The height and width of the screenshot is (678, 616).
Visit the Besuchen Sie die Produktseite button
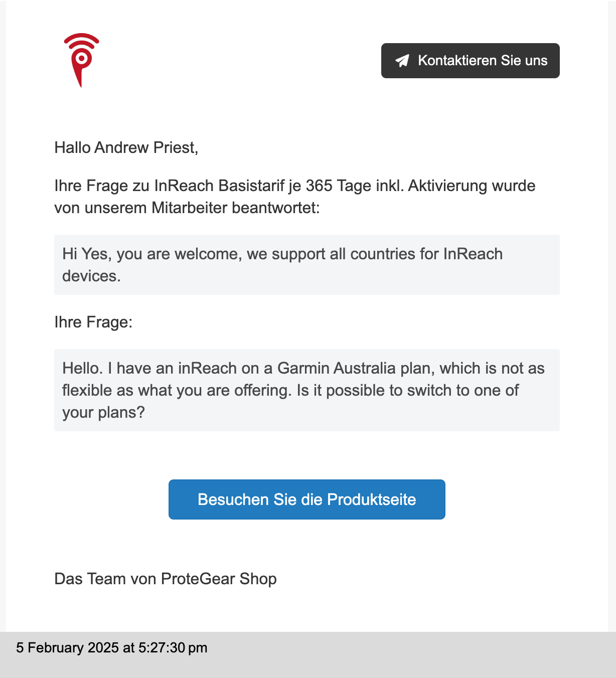coord(307,499)
